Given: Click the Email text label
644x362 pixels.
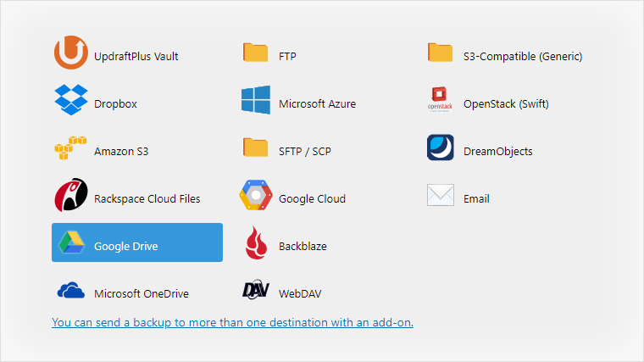Looking at the screenshot, I should tap(476, 199).
